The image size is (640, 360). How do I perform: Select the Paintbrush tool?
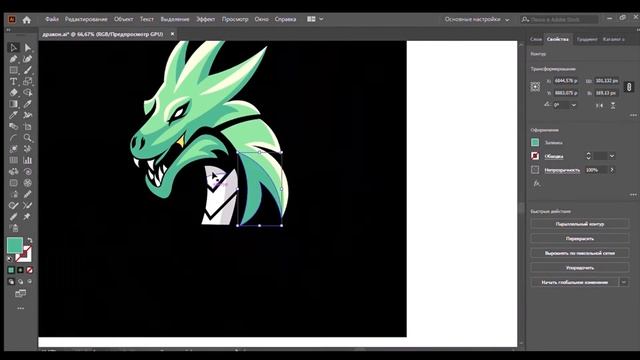point(27,70)
